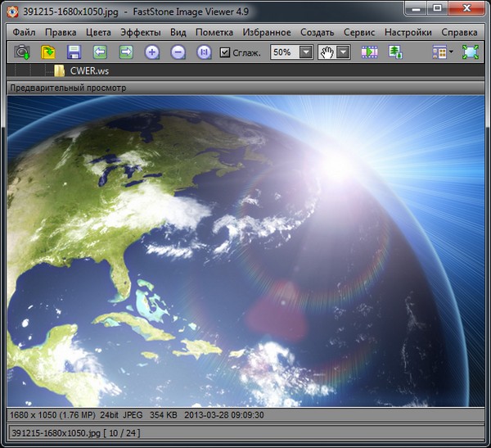Open the thumbnail view layout dropdown arrow
The height and width of the screenshot is (448, 491).
451,52
